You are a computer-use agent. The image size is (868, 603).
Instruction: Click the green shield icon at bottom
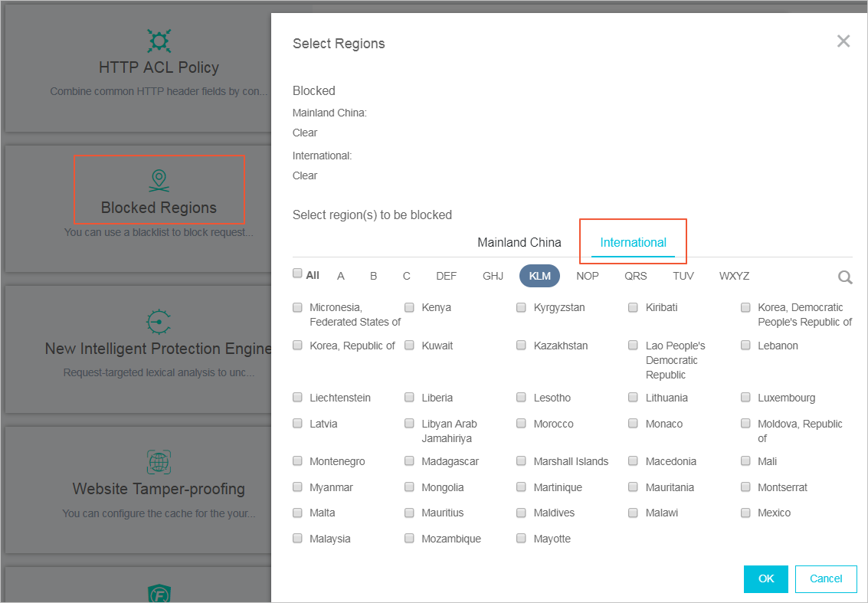[x=159, y=593]
